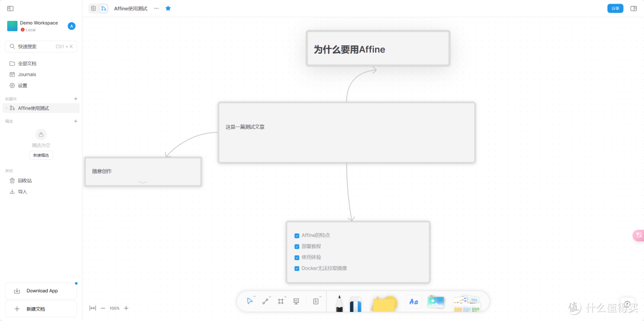644x321 pixels.
Task: Open 设置 settings
Action: pyautogui.click(x=41, y=85)
